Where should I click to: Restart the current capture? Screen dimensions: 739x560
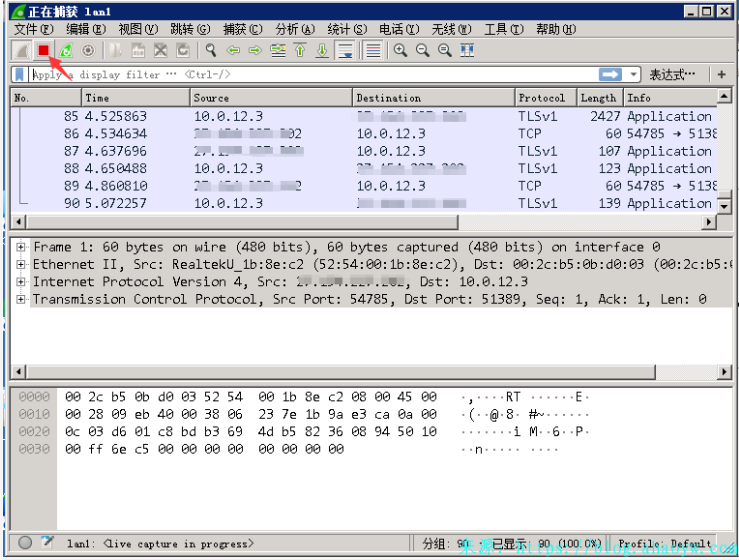point(66,50)
